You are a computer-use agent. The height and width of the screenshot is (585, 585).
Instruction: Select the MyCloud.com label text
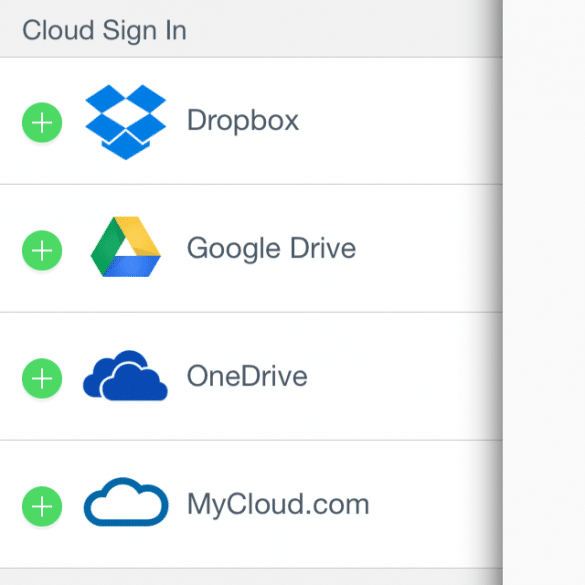click(278, 505)
